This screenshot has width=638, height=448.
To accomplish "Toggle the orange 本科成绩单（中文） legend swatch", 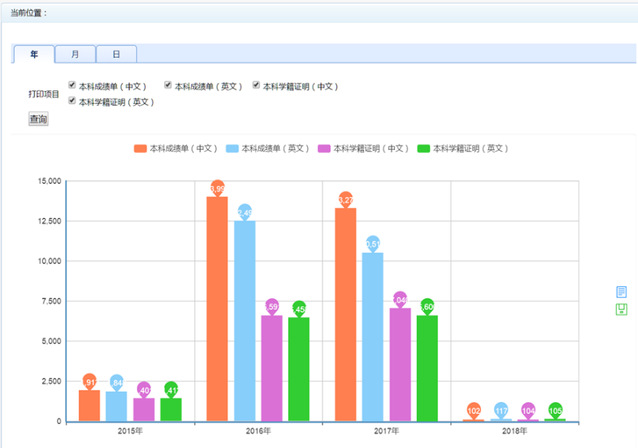I will [x=140, y=149].
